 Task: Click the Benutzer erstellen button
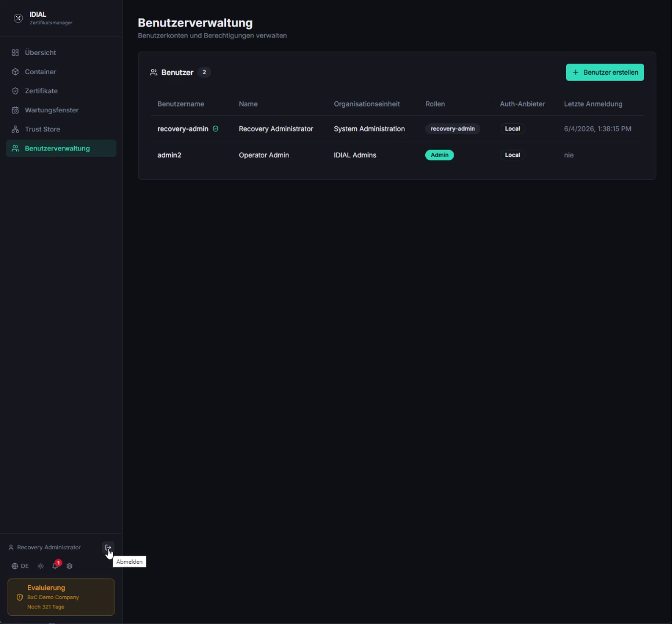tap(605, 72)
